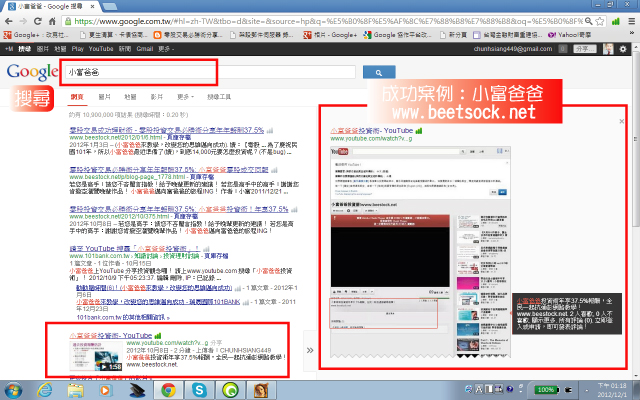Screen dimensions: 640x400
Task: Select the 網頁 search results tab
Action: [77, 97]
